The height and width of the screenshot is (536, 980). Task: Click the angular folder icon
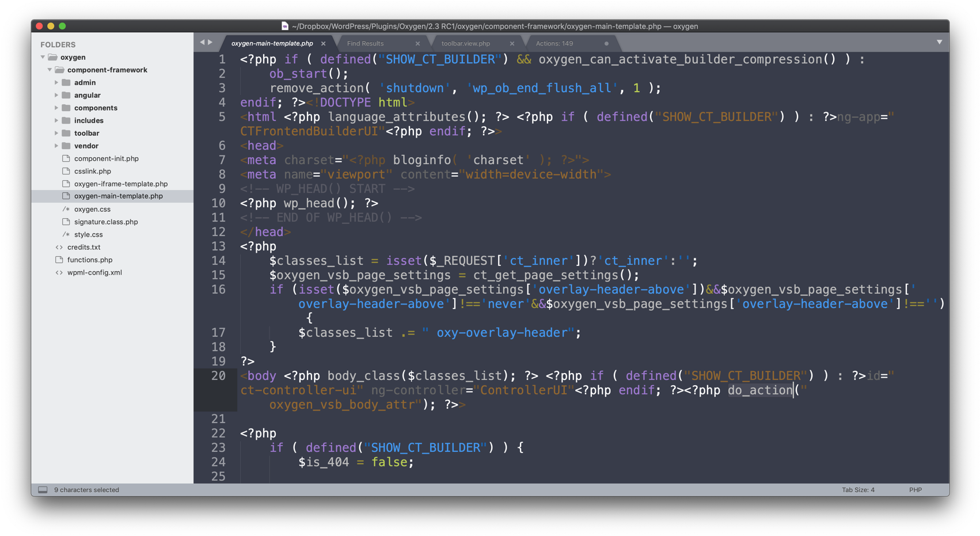(x=66, y=96)
